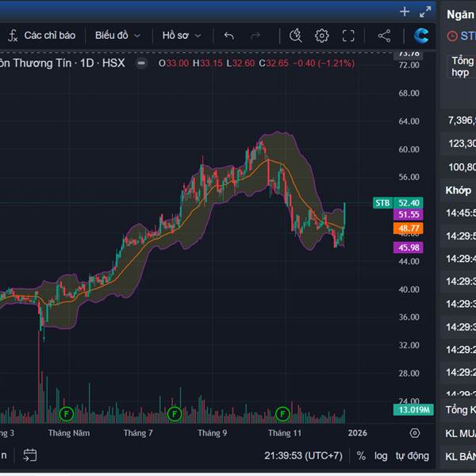This screenshot has width=476, height=476.
Task: Enter fullscreen chart mode
Action: pyautogui.click(x=348, y=36)
